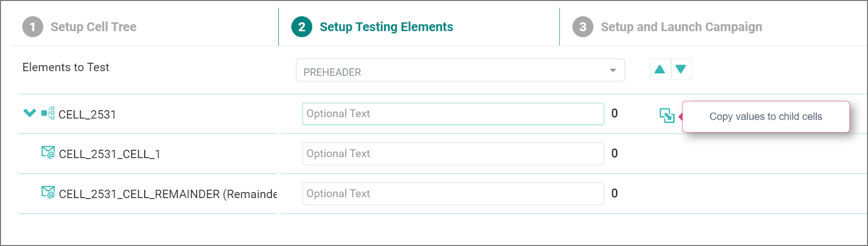Click the Optional Text field for CELL_2531_CELL_1
The height and width of the screenshot is (246, 868).
coord(453,154)
